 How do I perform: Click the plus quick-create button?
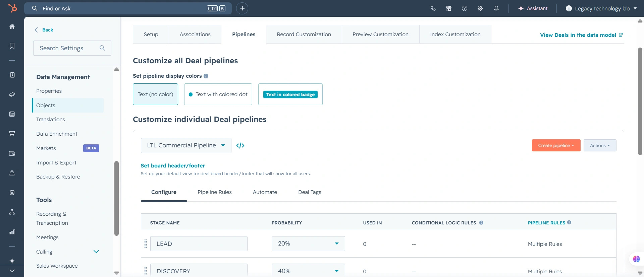(x=242, y=8)
